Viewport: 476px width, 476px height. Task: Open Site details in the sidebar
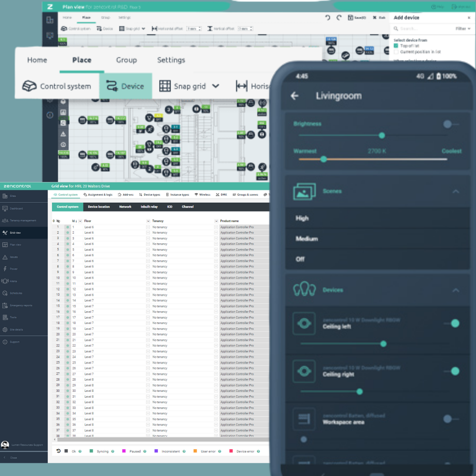click(12, 330)
